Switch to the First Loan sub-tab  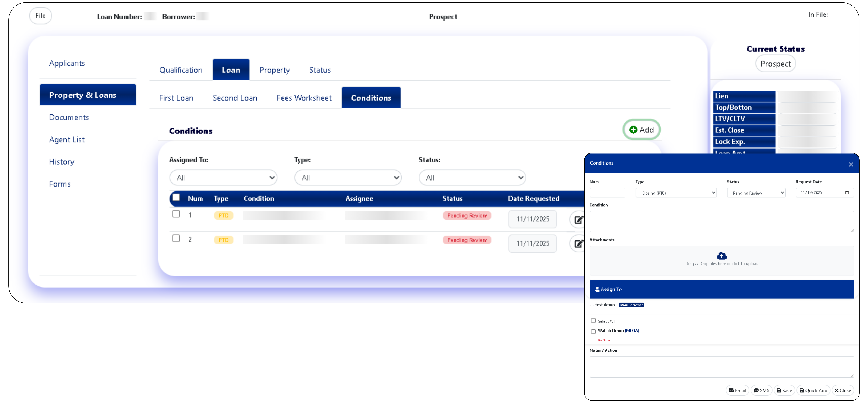176,98
